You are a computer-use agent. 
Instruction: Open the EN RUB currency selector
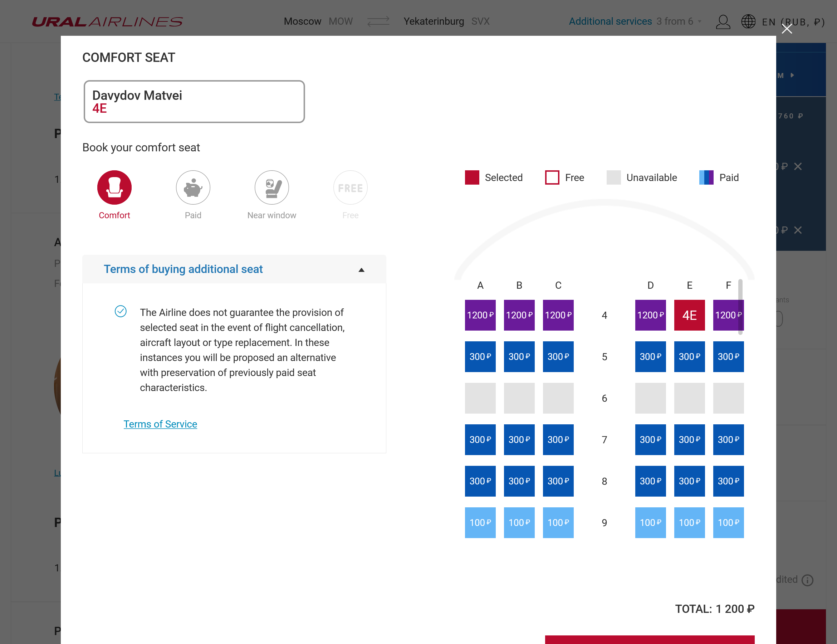point(791,22)
